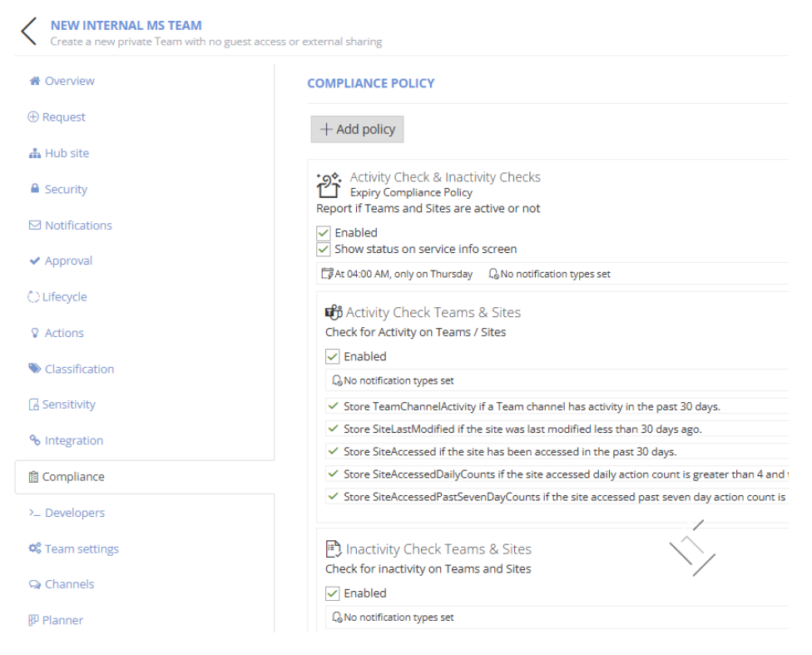Image resolution: width=812 pixels, height=655 pixels.
Task: Toggle Enabled for Inactivity Check Teams & Sites
Action: 333,593
